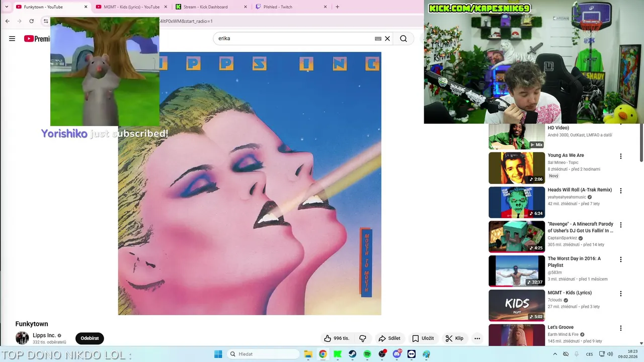Show hidden system tray icons chevron
This screenshot has width=644, height=362.
tap(555, 354)
